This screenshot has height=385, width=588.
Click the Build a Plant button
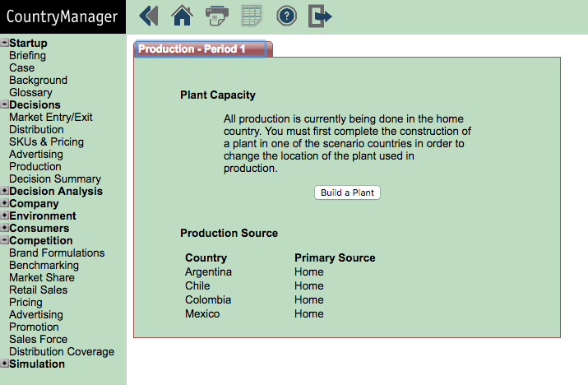pyautogui.click(x=347, y=192)
